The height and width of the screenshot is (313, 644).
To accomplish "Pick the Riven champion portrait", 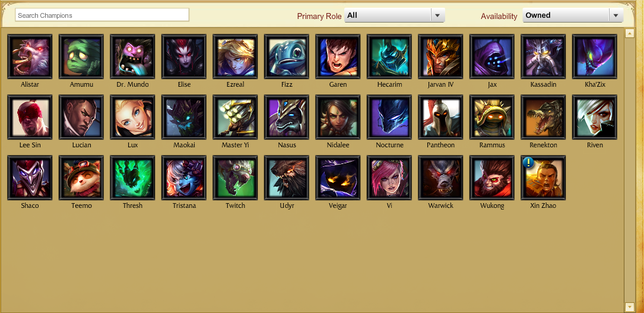I will pos(595,117).
